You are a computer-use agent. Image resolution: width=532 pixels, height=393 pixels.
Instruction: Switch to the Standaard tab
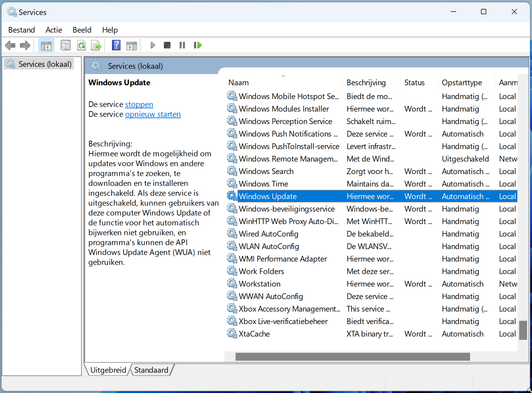pos(151,370)
